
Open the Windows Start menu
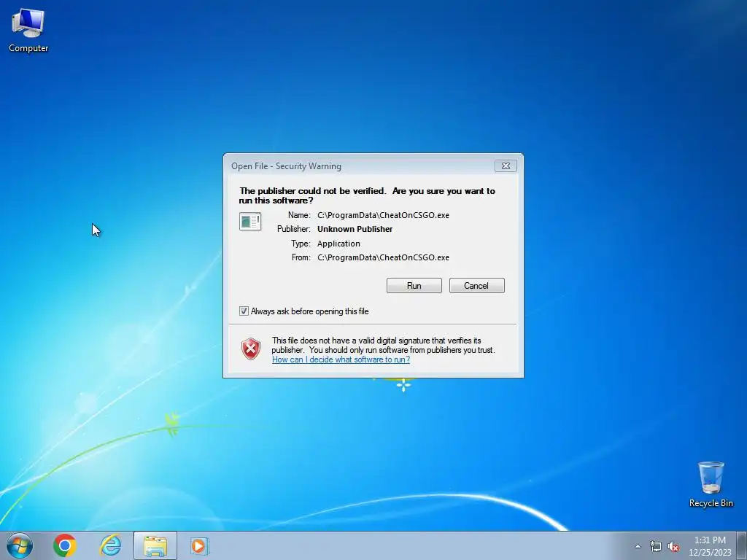20,545
